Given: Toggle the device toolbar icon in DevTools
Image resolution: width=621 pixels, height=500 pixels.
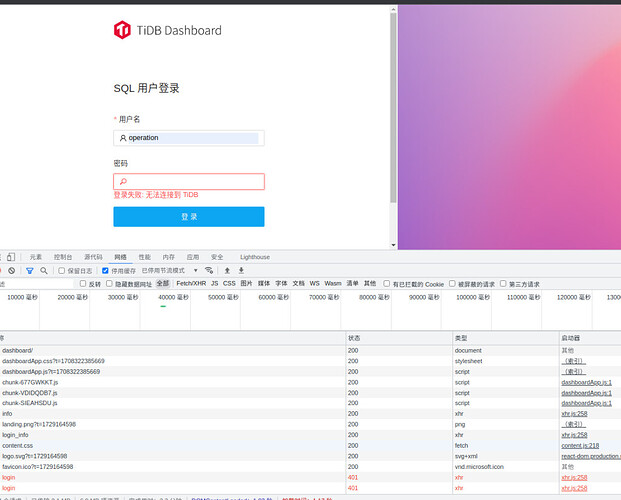Looking at the screenshot, I should point(11,257).
